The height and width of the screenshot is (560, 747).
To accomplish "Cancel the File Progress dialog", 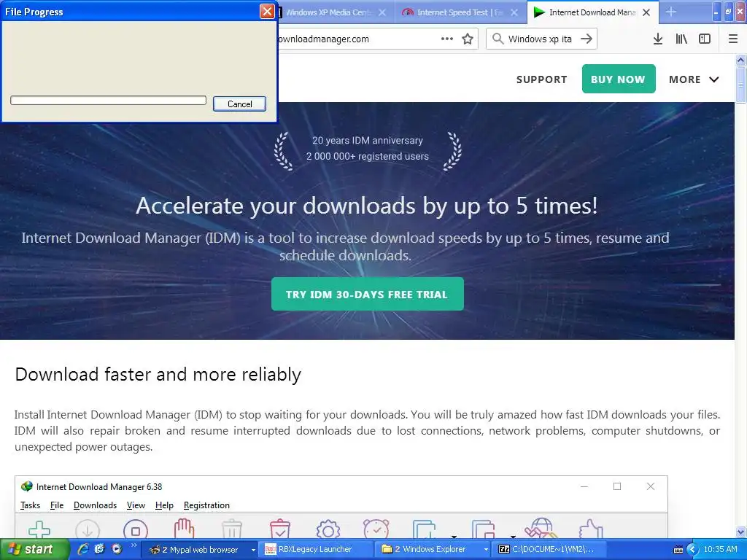I will [239, 104].
